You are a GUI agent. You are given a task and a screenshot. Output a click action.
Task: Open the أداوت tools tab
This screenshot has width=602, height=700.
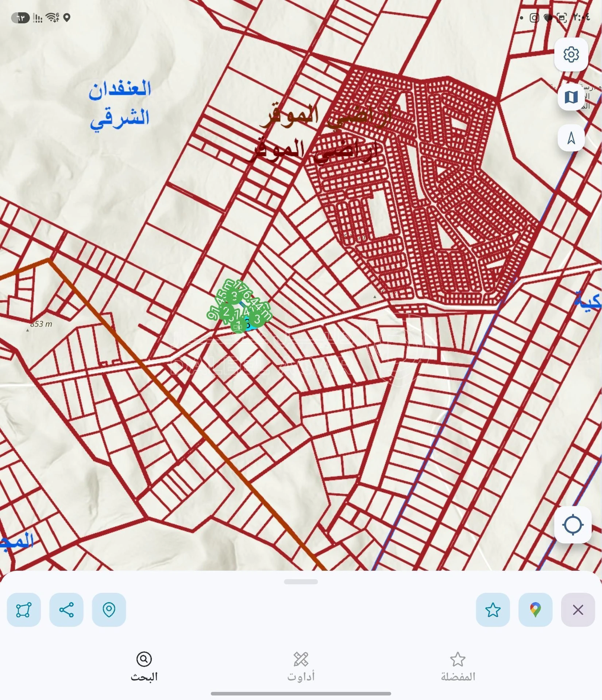point(301,667)
